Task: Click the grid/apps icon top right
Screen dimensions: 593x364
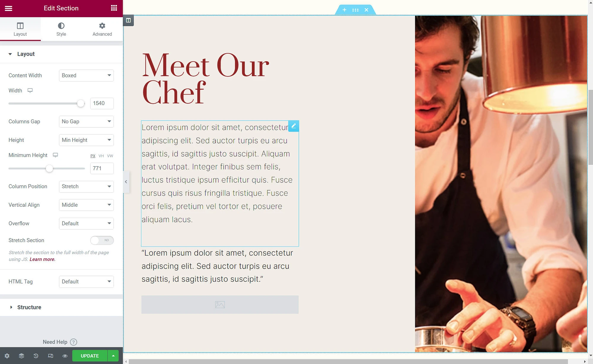Action: pyautogui.click(x=114, y=8)
